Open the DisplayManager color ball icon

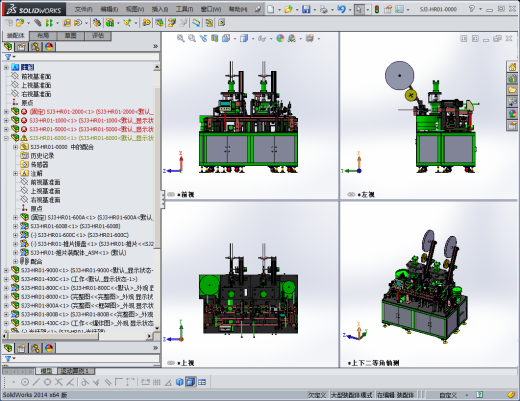pos(49,47)
